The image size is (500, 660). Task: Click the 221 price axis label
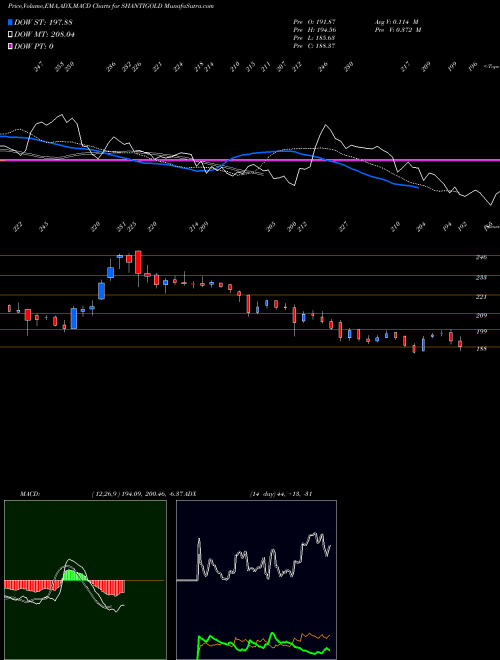coord(481,297)
